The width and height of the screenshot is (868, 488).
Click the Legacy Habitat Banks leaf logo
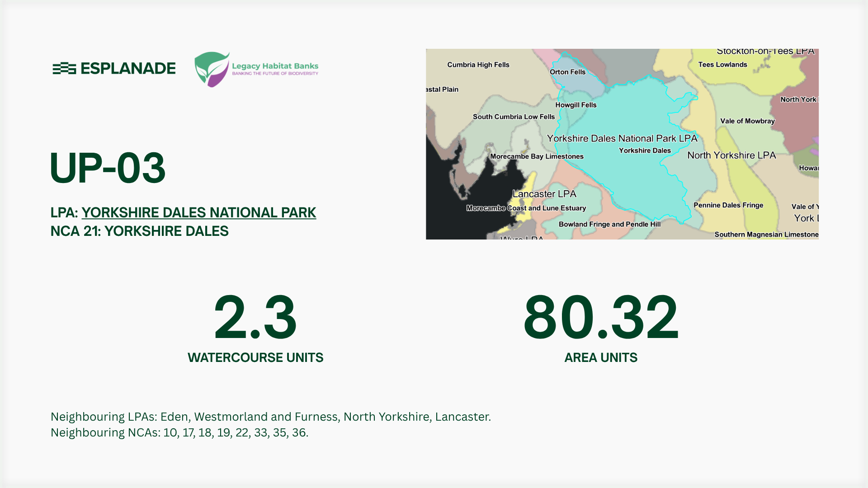pyautogui.click(x=212, y=69)
